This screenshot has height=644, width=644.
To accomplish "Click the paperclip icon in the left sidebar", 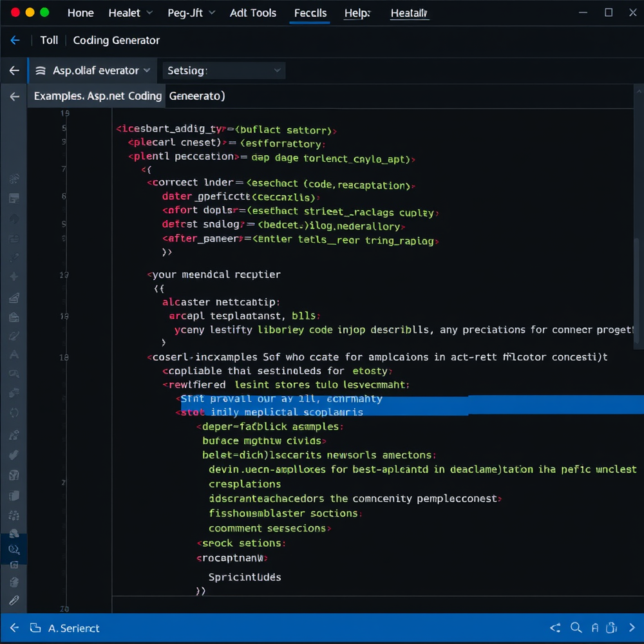I will [x=14, y=601].
